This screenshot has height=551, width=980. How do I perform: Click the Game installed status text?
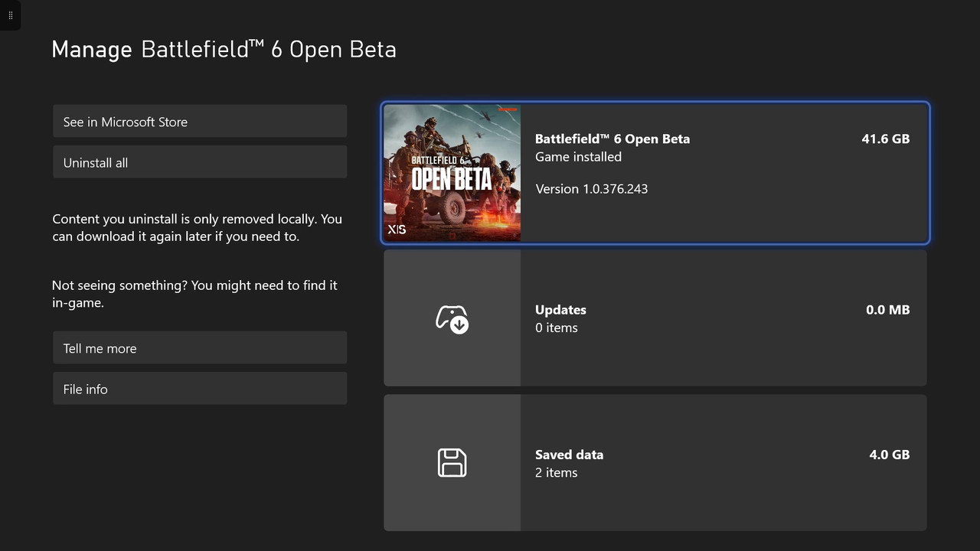click(x=578, y=156)
